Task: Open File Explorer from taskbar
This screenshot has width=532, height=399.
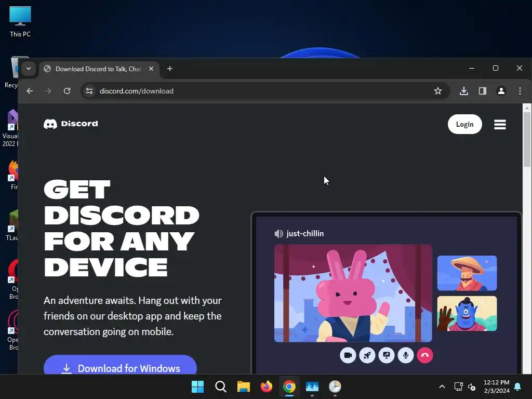Action: tap(243, 387)
